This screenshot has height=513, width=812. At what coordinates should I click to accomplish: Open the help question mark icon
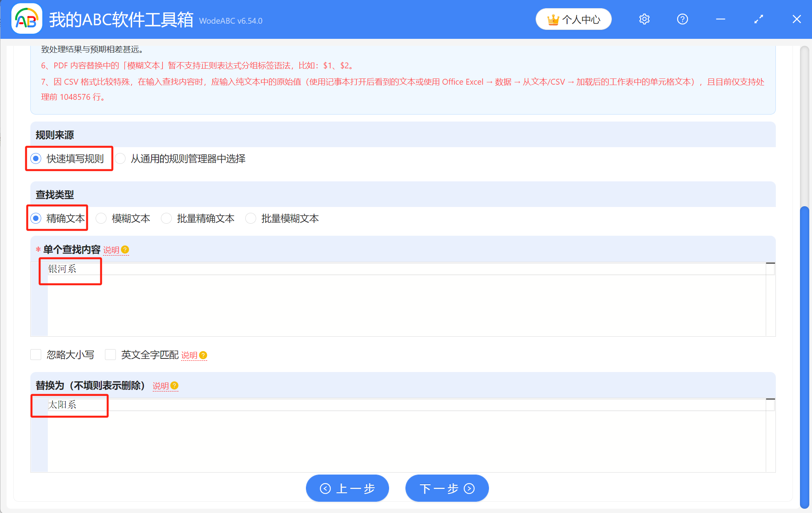tap(682, 19)
